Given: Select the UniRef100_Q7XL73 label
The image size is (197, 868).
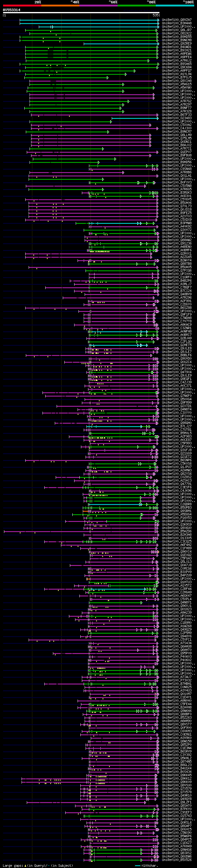Looking at the screenshot, I should point(176,206).
